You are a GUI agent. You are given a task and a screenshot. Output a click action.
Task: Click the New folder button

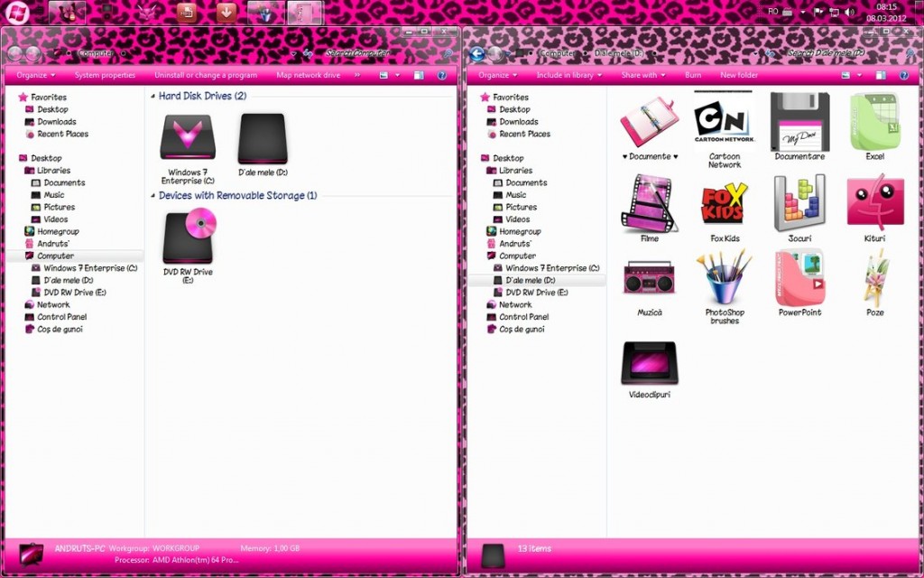[x=739, y=75]
